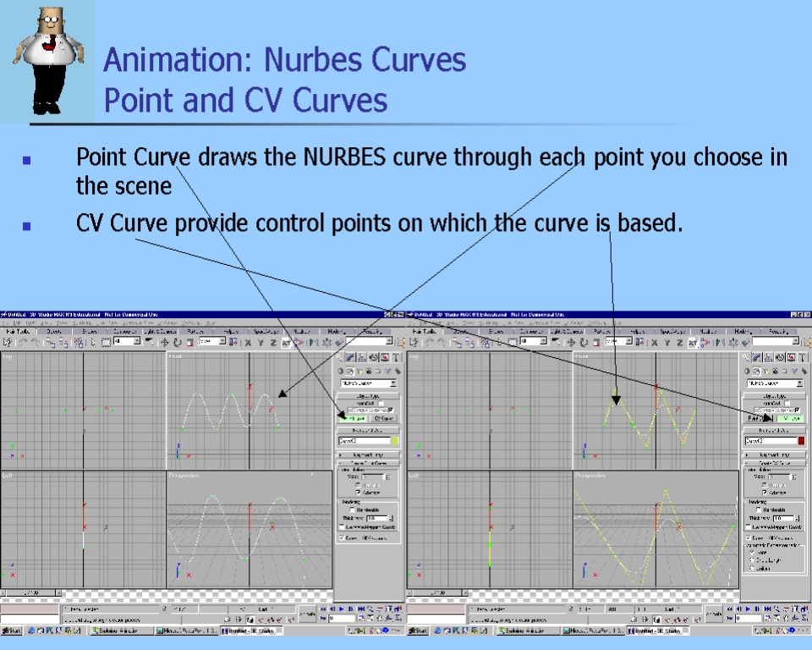Click Select and Rotate tool in right window
This screenshot has height=650, width=812.
pos(584,342)
